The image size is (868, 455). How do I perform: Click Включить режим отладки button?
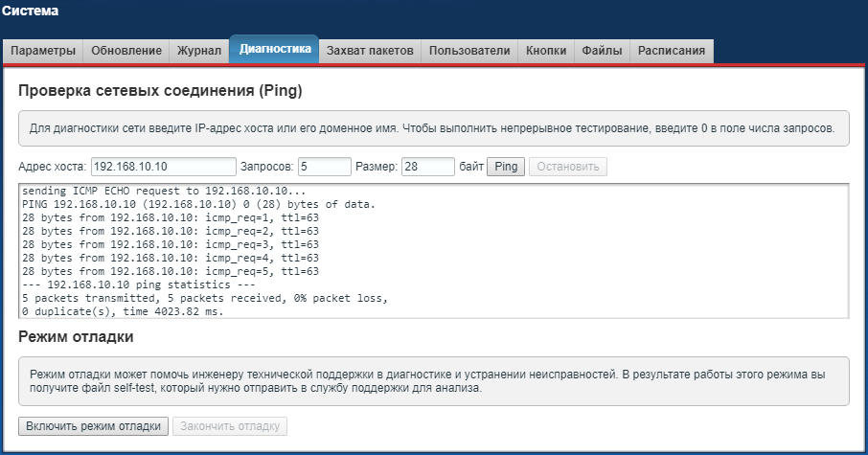tap(94, 426)
